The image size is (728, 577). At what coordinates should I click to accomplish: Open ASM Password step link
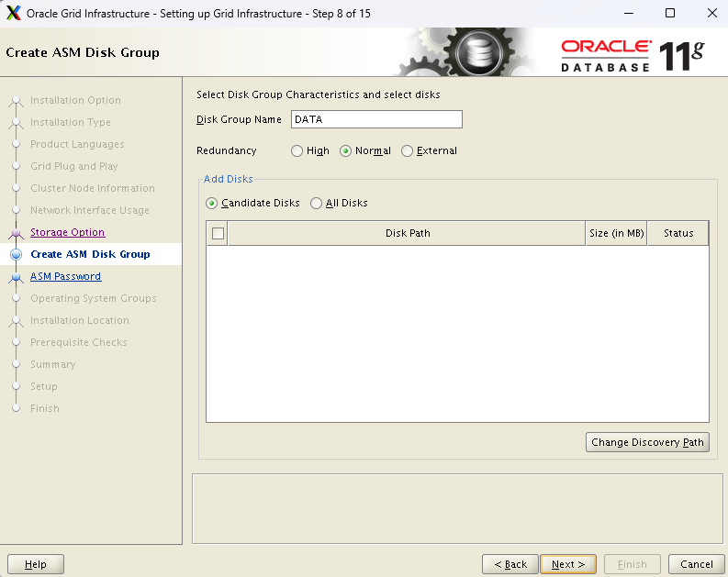(65, 276)
